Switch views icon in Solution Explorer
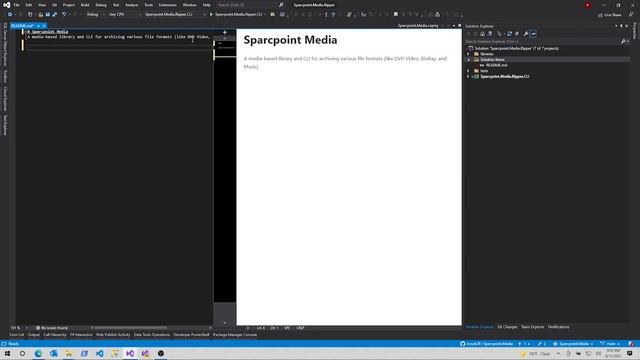Screen dimensions: 640x360 pyautogui.click(x=490, y=34)
